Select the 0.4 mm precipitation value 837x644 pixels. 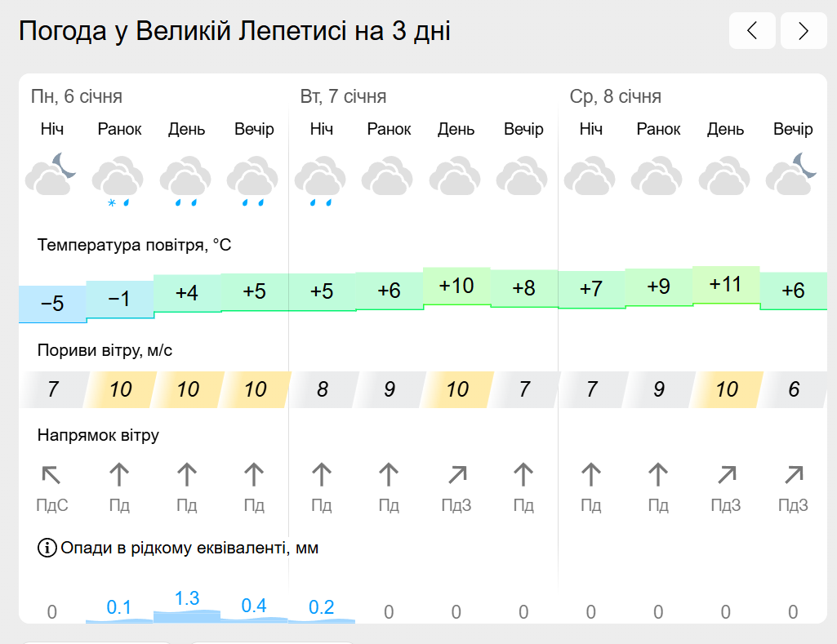[x=254, y=606]
